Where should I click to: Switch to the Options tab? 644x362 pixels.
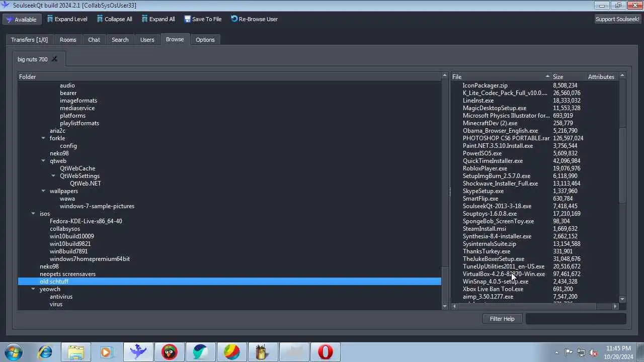(x=205, y=40)
